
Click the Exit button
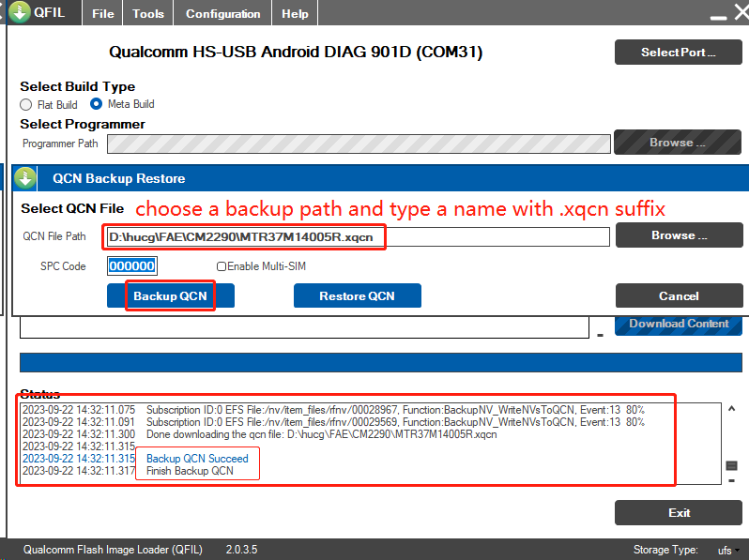679,513
